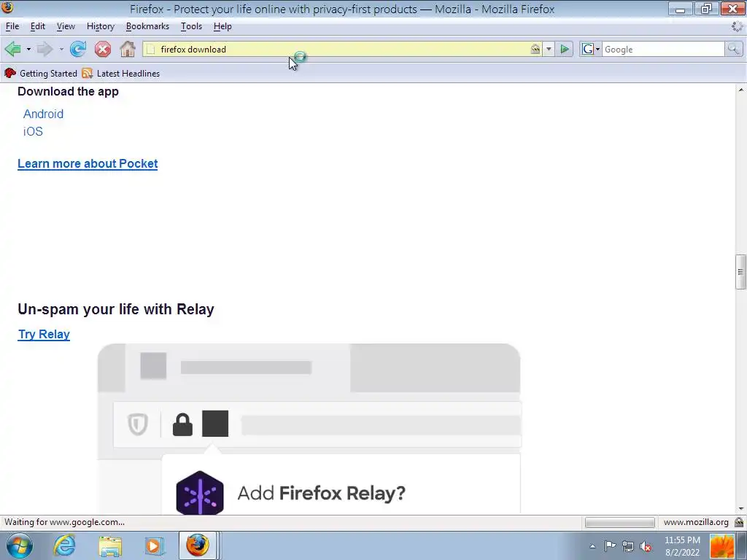Open the back history dropdown arrow
Viewport: 747px width, 560px height.
(x=28, y=49)
